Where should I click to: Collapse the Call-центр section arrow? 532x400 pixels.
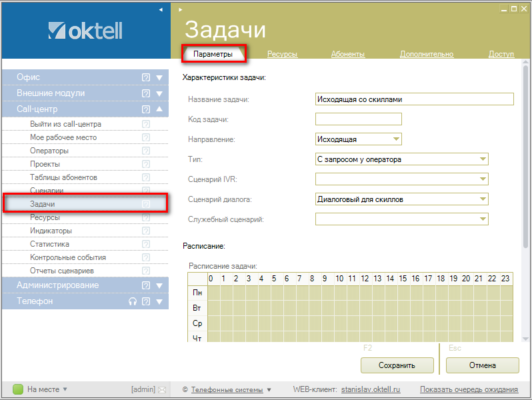(159, 109)
